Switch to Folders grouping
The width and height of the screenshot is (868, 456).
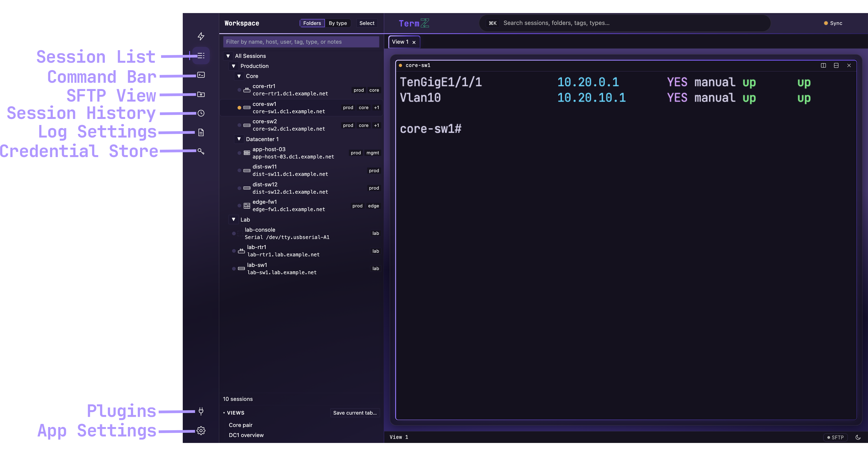click(312, 23)
